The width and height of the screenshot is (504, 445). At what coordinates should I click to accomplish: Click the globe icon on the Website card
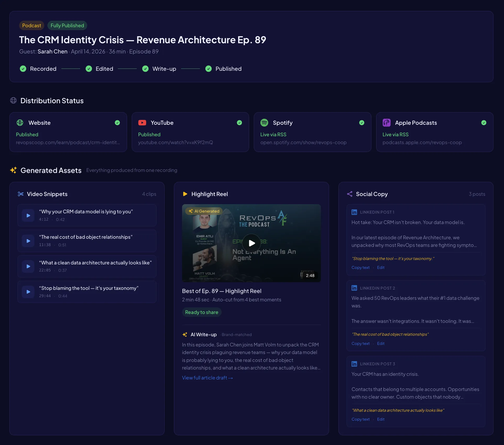click(20, 123)
